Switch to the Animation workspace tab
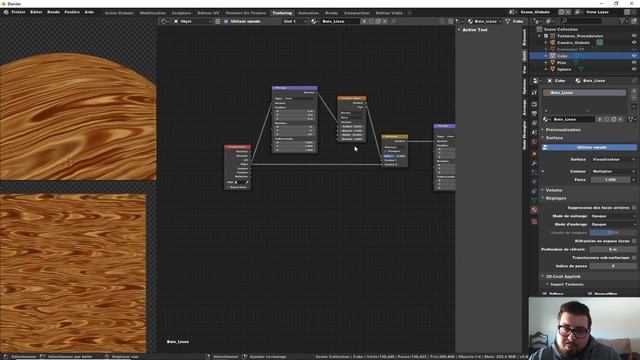The image size is (640, 360). click(308, 13)
